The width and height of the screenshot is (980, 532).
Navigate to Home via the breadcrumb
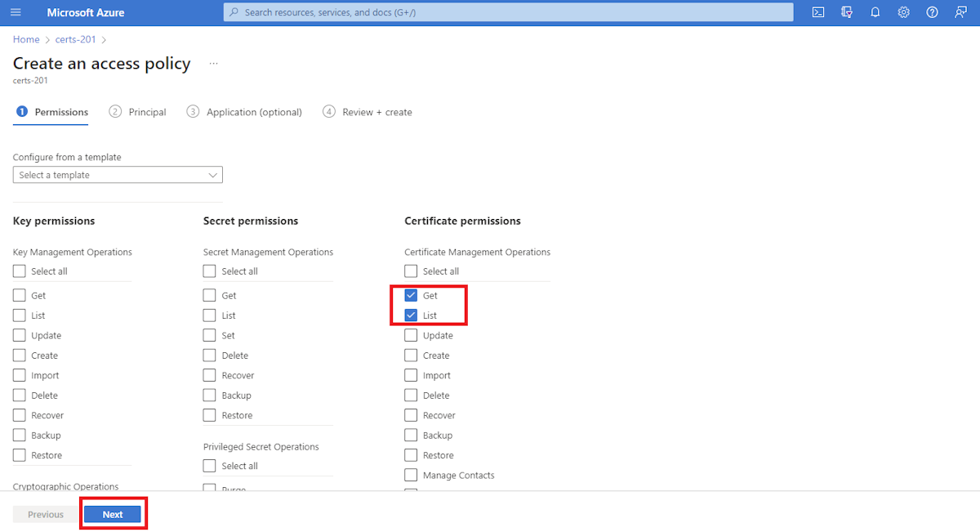(x=25, y=39)
